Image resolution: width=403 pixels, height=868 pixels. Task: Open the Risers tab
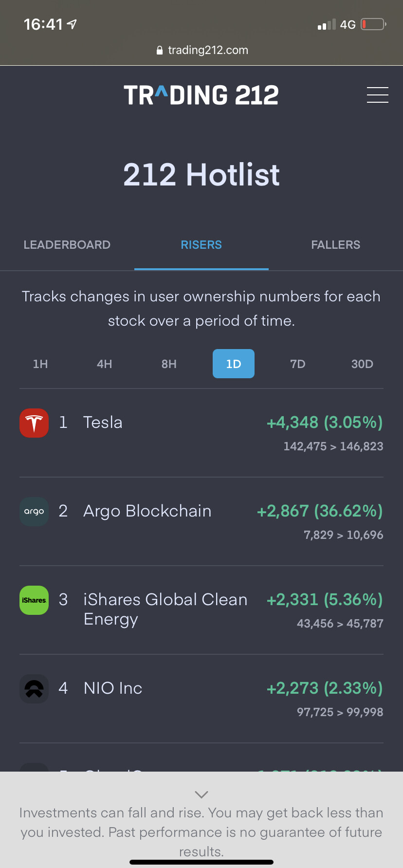pyautogui.click(x=201, y=245)
